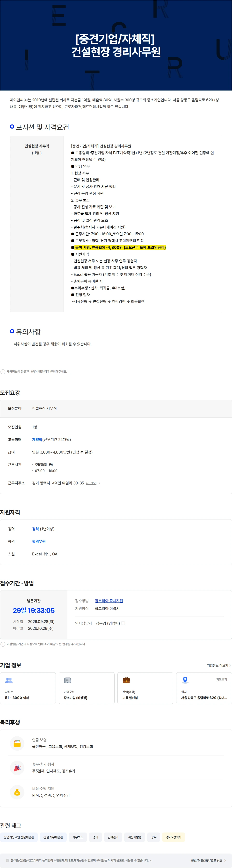The height and width of the screenshot is (868, 232).
Task: Open 지도보기 in the company location card
Action: click(x=222, y=679)
